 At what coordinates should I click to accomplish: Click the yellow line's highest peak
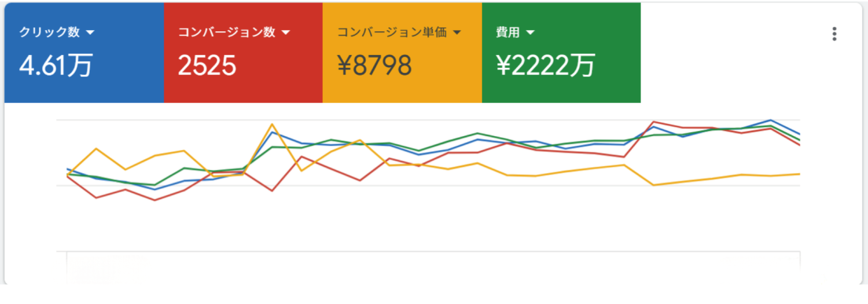(272, 124)
